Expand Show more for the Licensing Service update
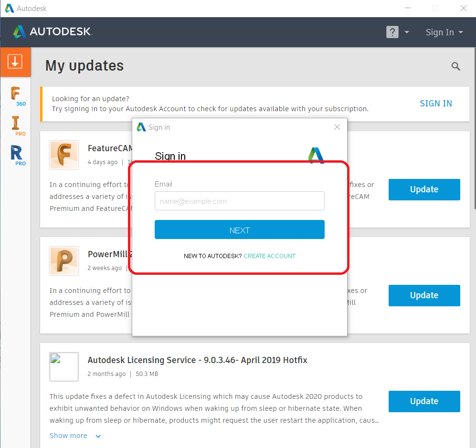Image resolution: width=476 pixels, height=448 pixels. (x=68, y=436)
